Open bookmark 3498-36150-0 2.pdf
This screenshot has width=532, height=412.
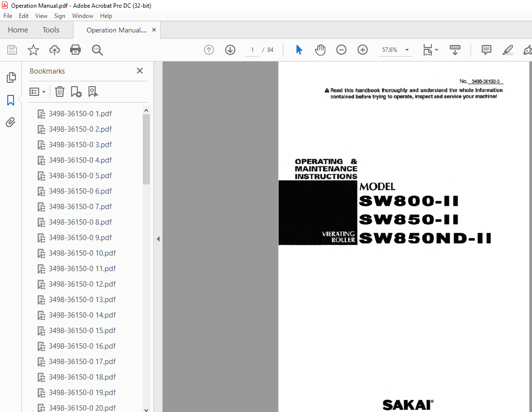80,129
